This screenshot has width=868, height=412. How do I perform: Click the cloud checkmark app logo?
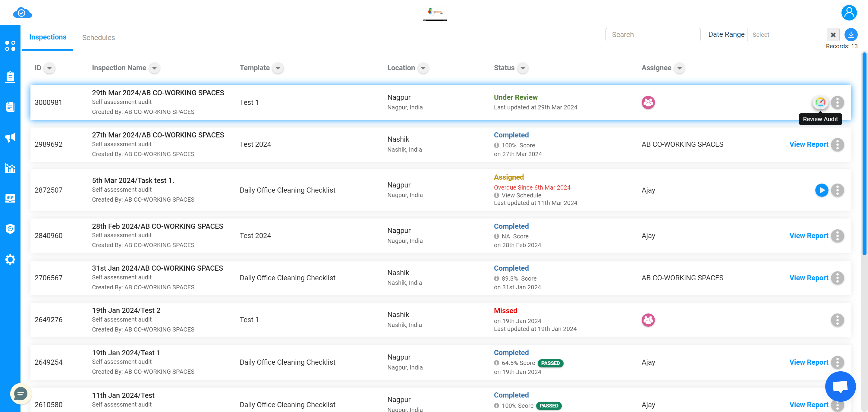(x=22, y=13)
